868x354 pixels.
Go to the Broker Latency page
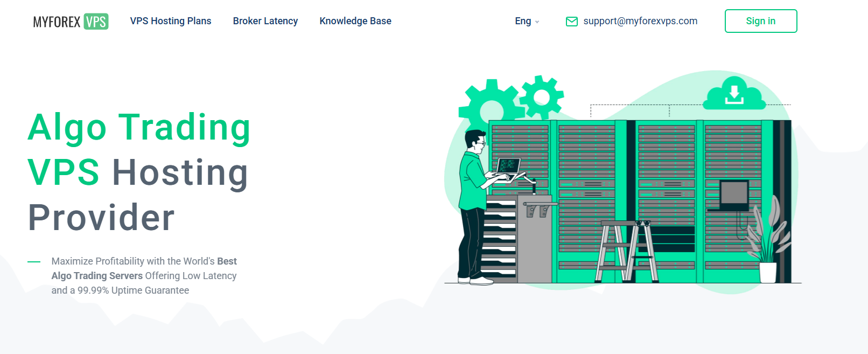[265, 21]
